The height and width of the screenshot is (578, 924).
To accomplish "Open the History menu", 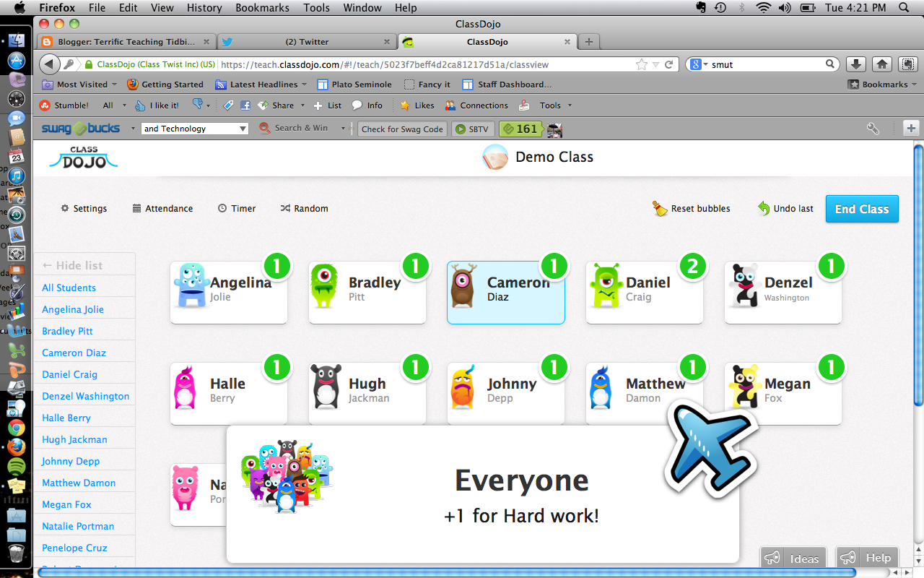I will click(204, 8).
